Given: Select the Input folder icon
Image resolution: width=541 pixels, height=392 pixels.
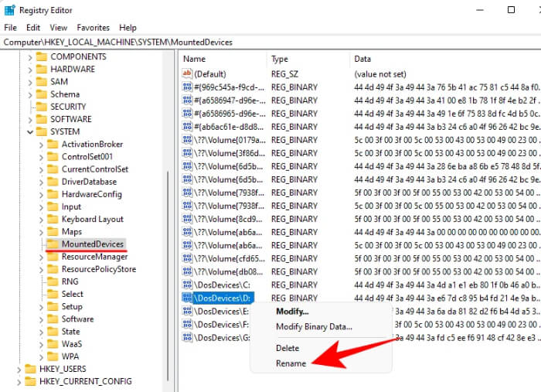Looking at the screenshot, I should pos(53,206).
